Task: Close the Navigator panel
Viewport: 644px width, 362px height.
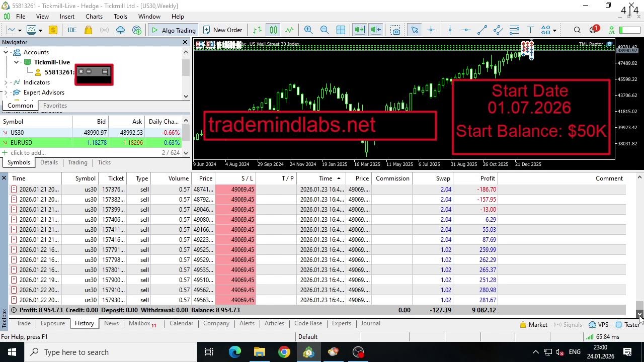Action: point(185,42)
